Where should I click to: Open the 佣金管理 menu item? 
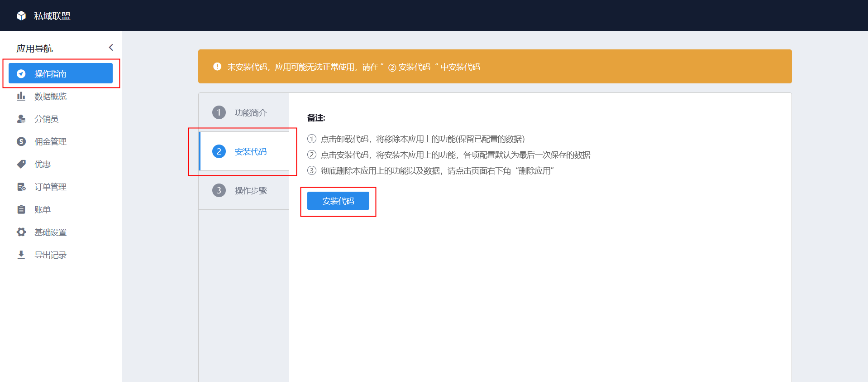coord(61,141)
